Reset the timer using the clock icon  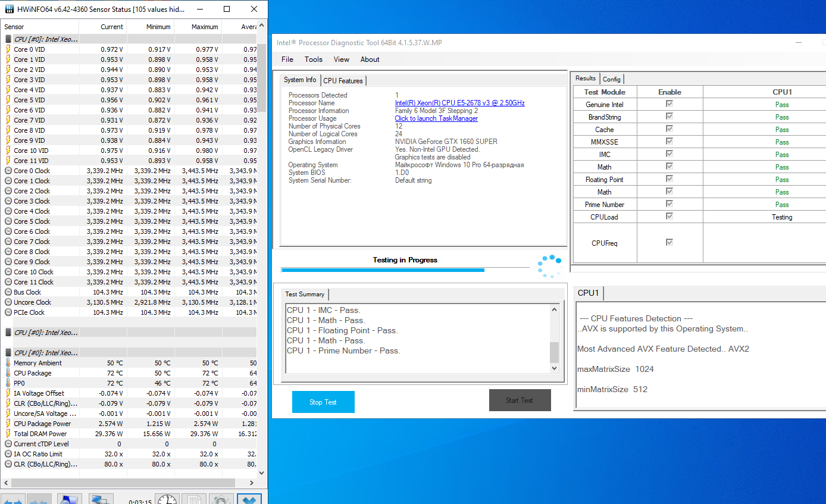167,500
